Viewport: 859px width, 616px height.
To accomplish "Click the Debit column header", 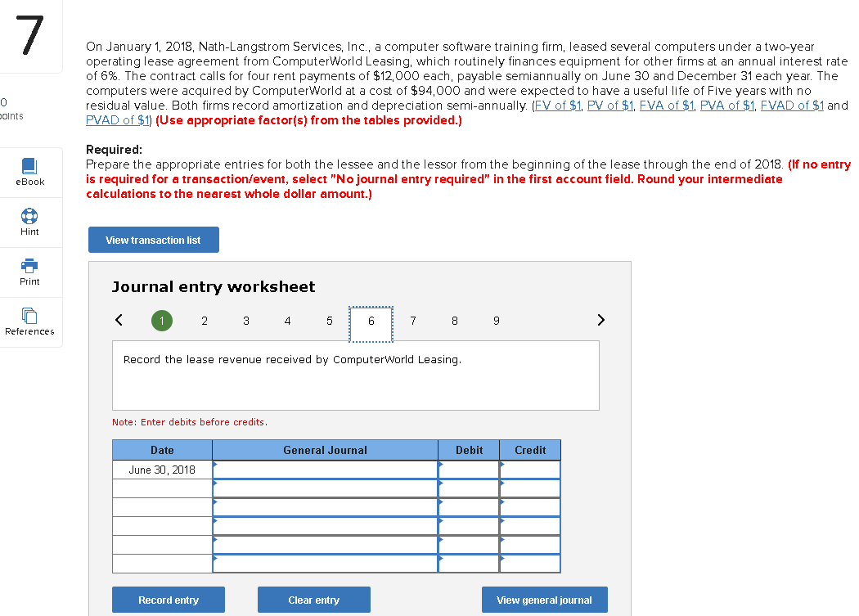I will 469,450.
